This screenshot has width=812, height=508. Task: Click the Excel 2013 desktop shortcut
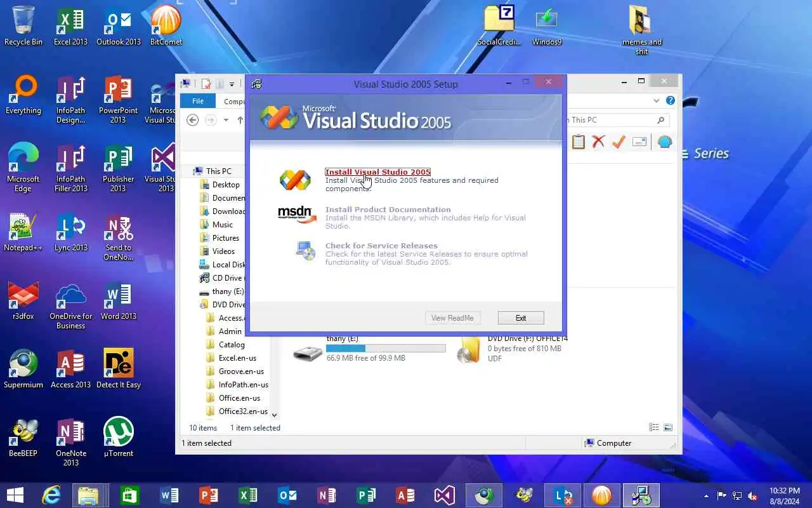click(x=70, y=27)
